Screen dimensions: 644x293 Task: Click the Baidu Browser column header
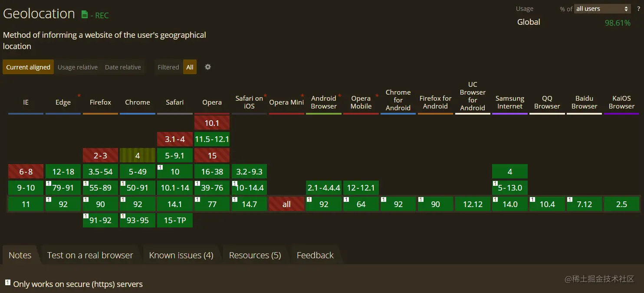(584, 102)
